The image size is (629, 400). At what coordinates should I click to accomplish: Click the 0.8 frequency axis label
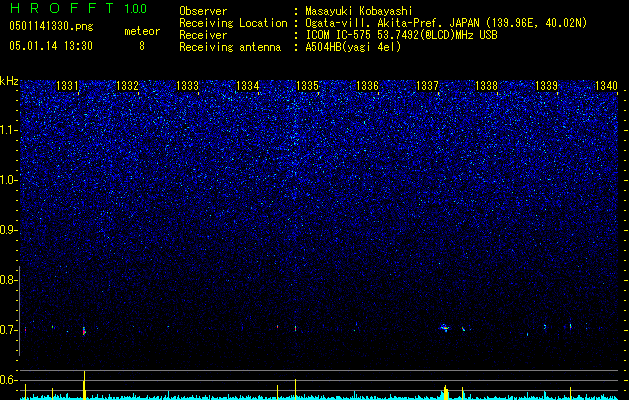(7, 280)
